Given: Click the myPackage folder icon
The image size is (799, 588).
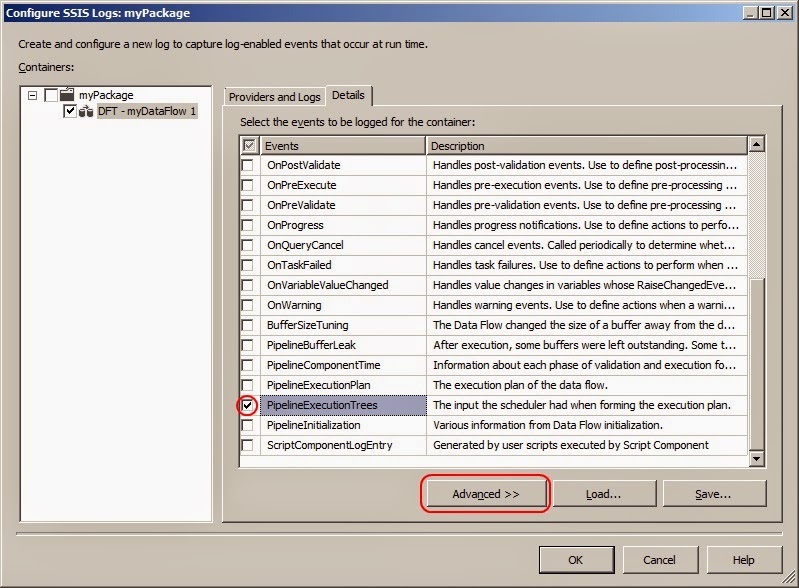Looking at the screenshot, I should pyautogui.click(x=67, y=94).
